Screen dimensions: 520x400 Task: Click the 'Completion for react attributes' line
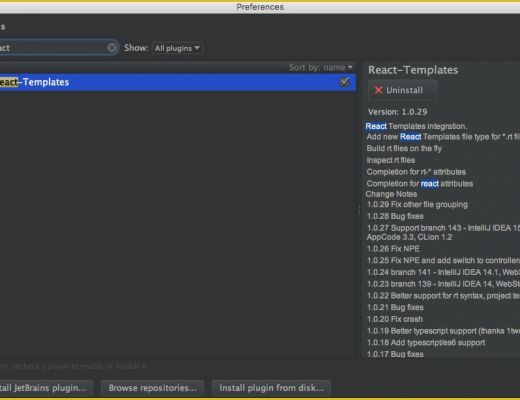[x=420, y=184]
